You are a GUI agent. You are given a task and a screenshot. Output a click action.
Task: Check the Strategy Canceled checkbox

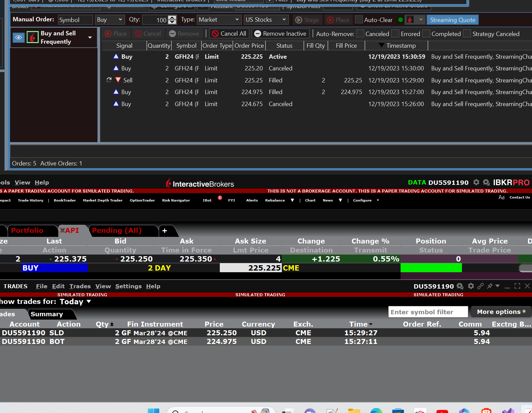467,33
